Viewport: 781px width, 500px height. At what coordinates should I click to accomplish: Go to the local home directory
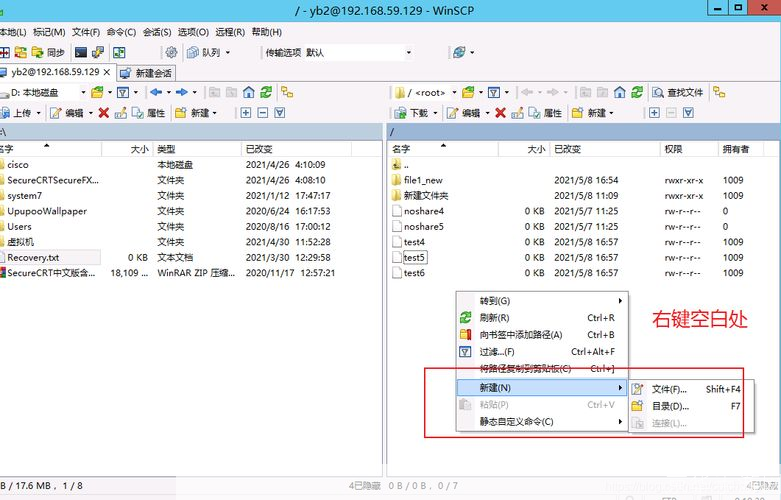pyautogui.click(x=249, y=92)
